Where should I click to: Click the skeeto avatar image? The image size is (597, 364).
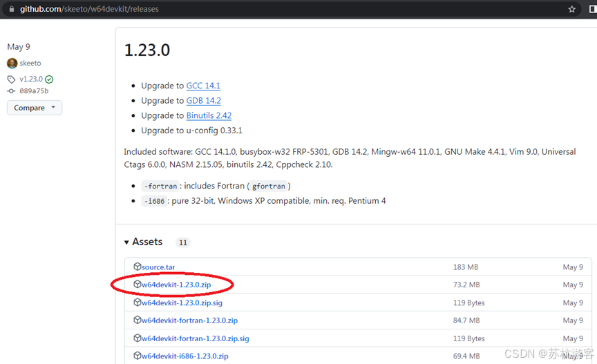pyautogui.click(x=12, y=64)
